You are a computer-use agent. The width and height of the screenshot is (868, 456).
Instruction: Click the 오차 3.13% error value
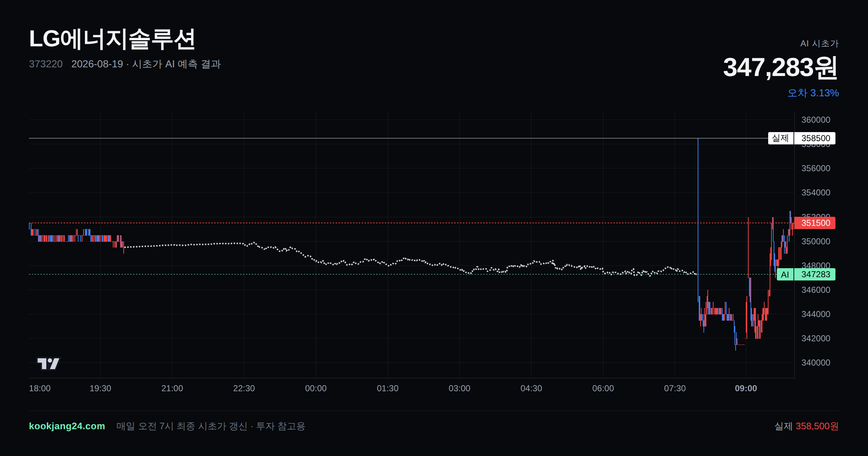point(813,93)
